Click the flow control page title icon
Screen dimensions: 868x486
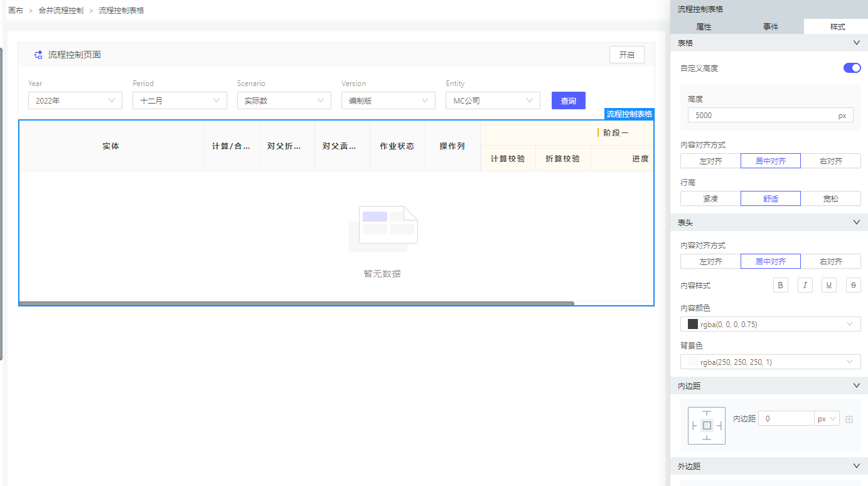click(38, 55)
